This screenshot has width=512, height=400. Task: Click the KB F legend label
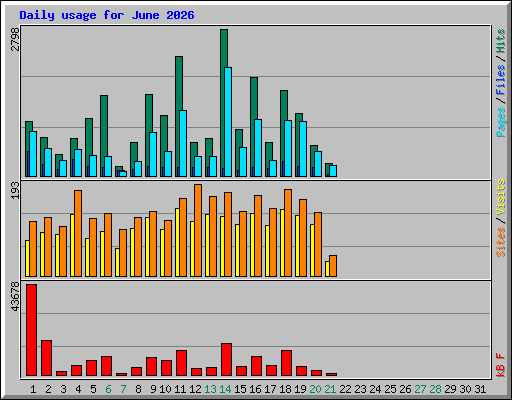click(x=500, y=365)
